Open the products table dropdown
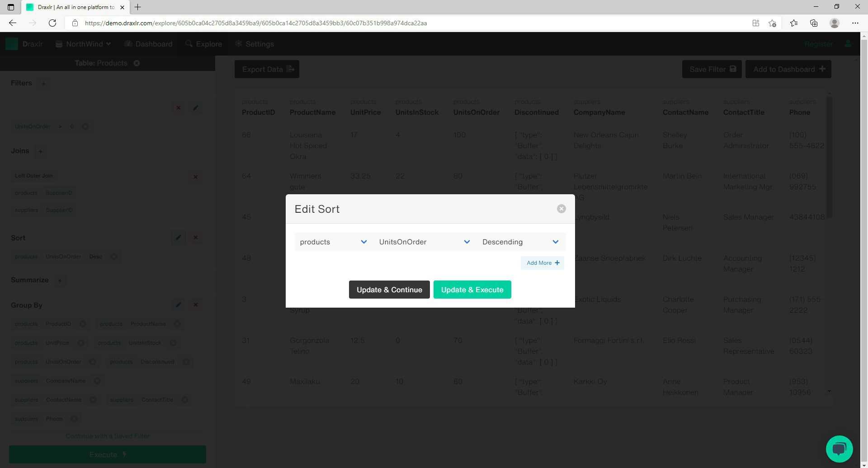The height and width of the screenshot is (468, 868). tap(333, 242)
